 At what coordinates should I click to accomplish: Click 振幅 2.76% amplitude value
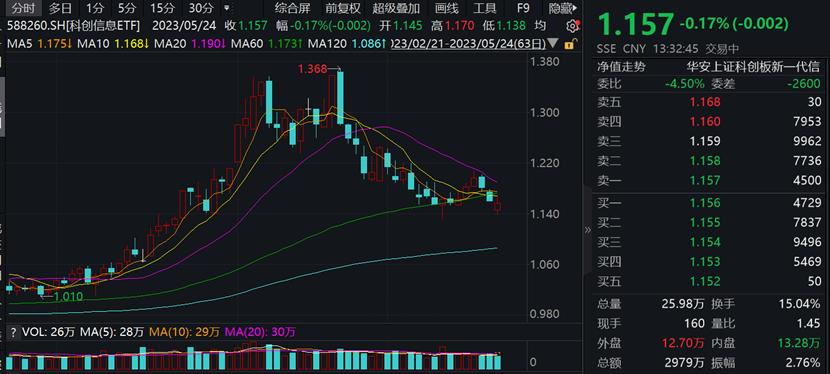tap(804, 363)
